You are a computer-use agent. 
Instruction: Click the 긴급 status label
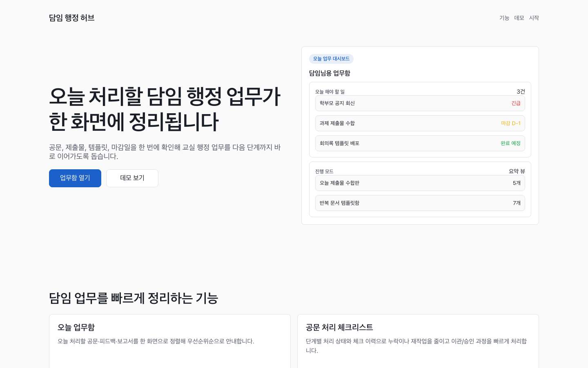point(516,103)
